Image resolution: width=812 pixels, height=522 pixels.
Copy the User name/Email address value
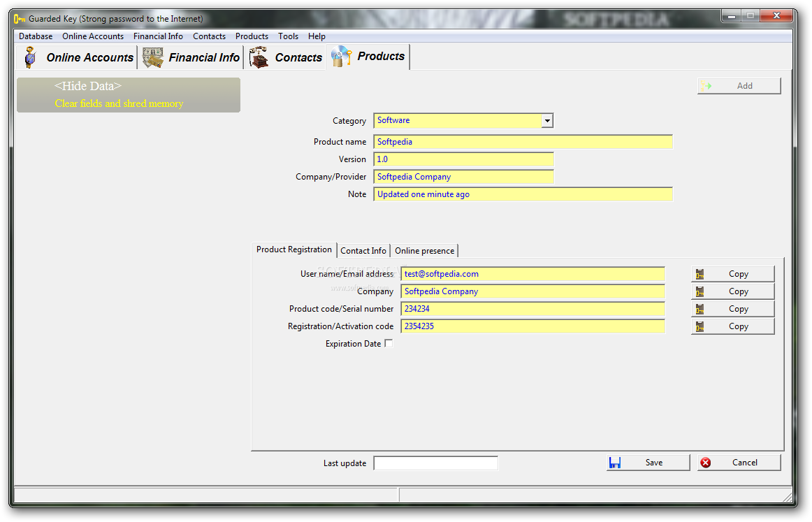coord(733,274)
